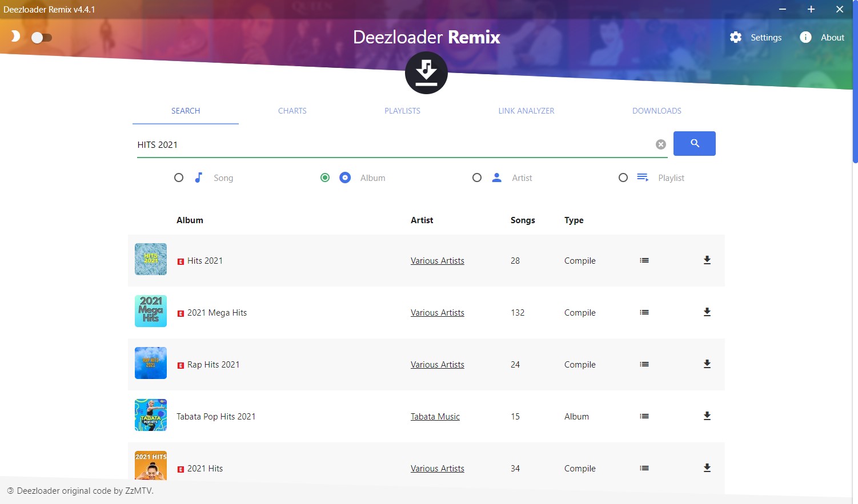Switch to the Search tab
This screenshot has width=858, height=504.
186,111
